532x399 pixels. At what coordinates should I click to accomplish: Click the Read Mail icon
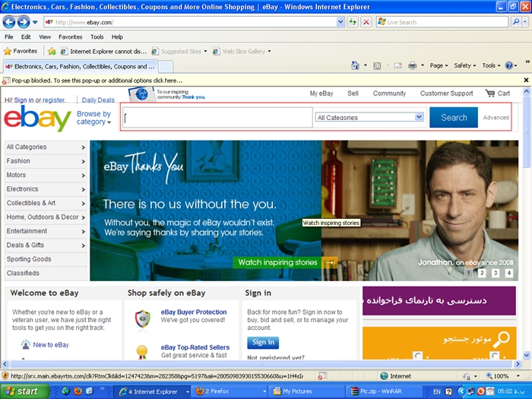pyautogui.click(x=398, y=66)
